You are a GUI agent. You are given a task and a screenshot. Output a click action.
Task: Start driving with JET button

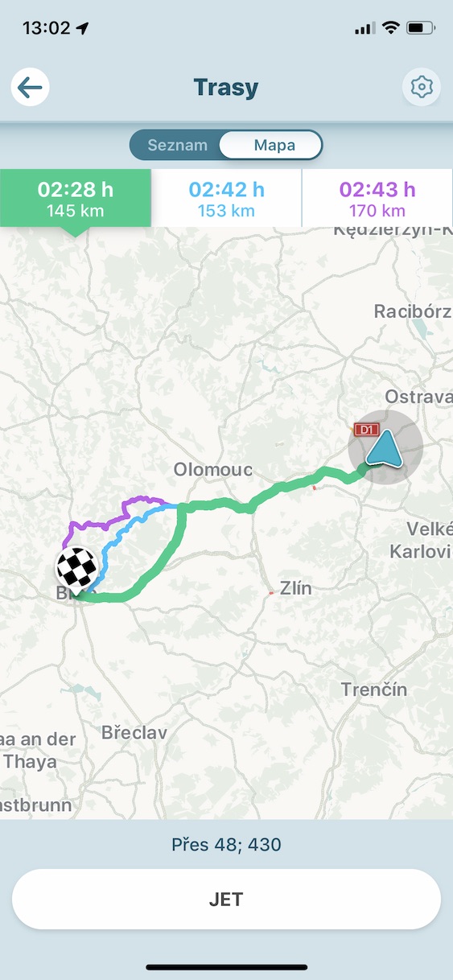226,899
